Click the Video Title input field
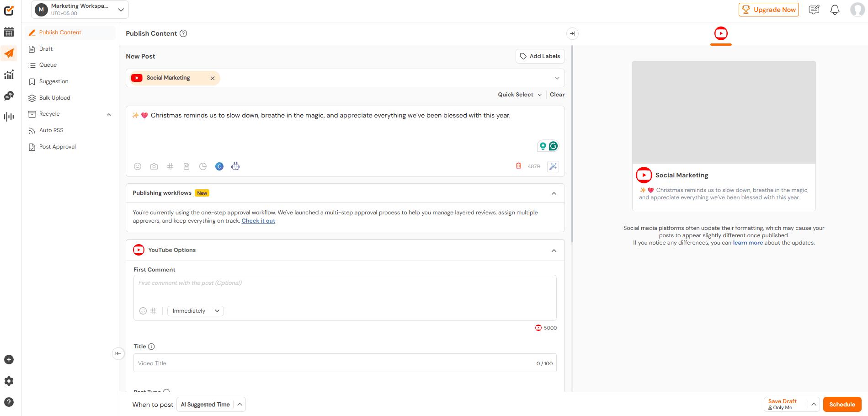Image resolution: width=868 pixels, height=416 pixels. 320,363
